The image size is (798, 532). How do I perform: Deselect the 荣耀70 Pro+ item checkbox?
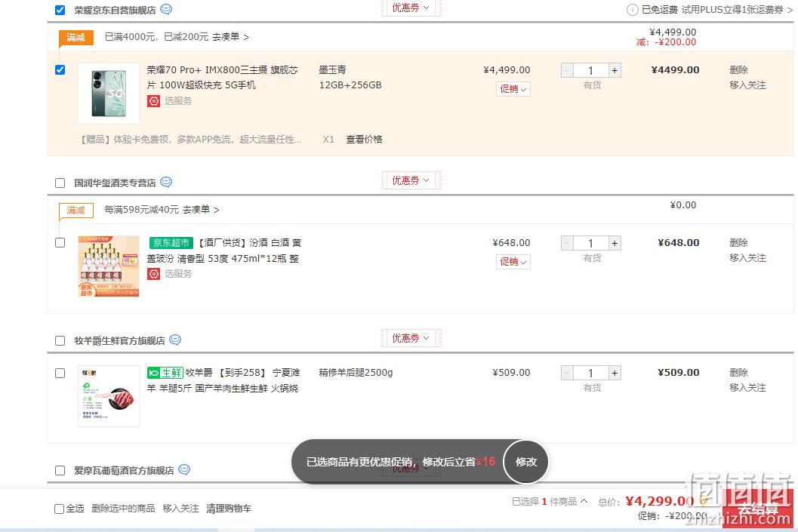pos(60,69)
